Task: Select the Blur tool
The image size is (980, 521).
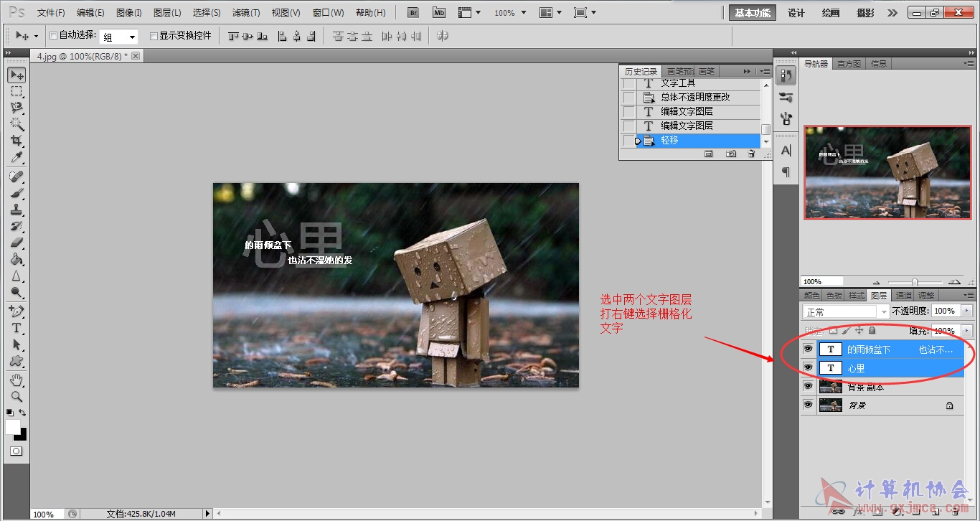Action: (17, 276)
